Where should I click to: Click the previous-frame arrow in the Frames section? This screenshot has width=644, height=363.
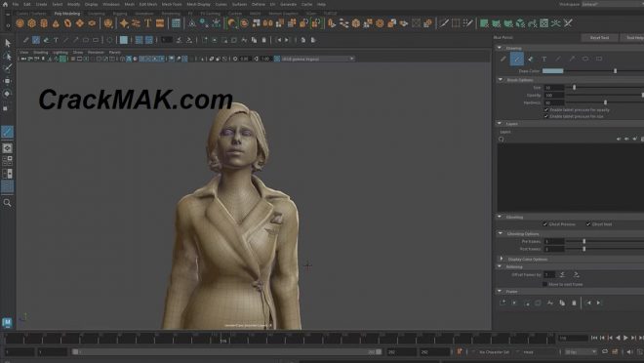(588, 303)
